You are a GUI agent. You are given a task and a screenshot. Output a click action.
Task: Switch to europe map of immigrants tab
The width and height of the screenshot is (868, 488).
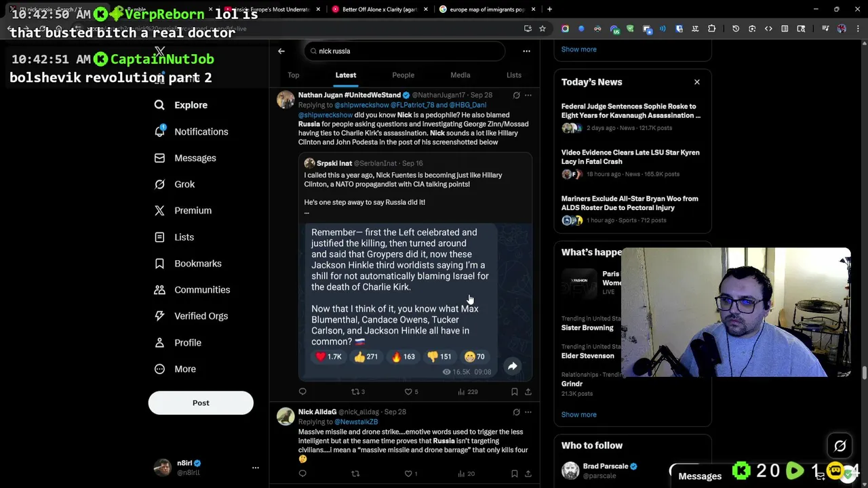486,9
